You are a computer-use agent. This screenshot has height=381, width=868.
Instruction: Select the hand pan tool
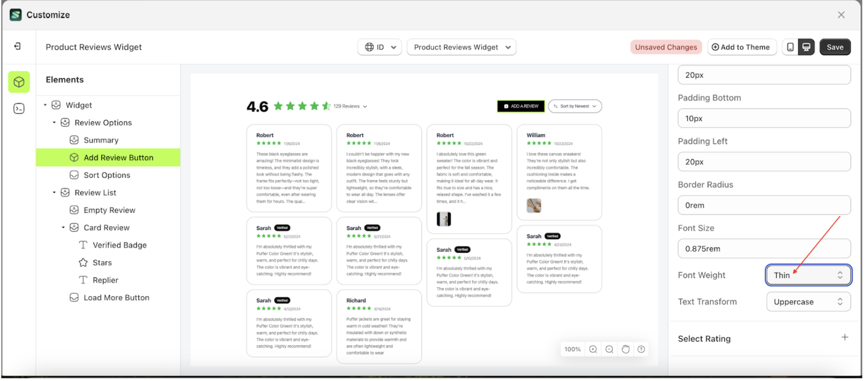coord(625,349)
